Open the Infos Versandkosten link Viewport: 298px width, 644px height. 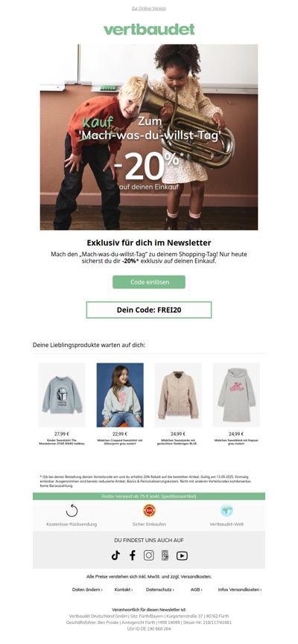click(240, 590)
